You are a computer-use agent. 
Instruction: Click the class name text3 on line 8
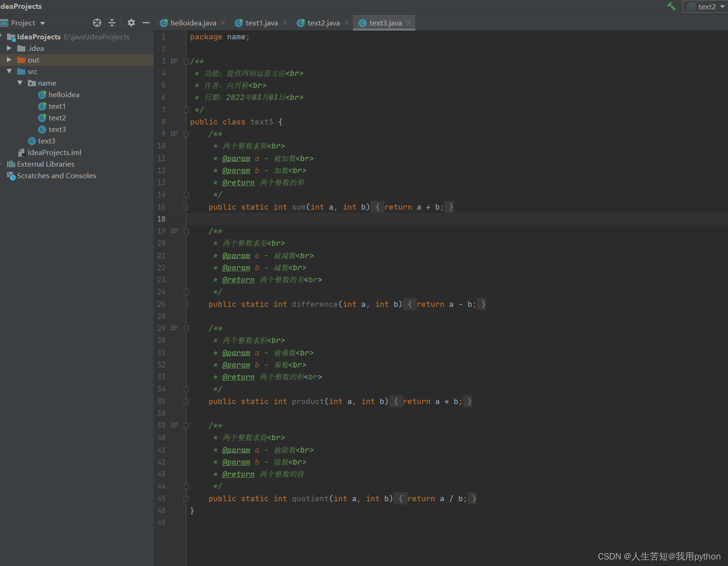coord(262,122)
